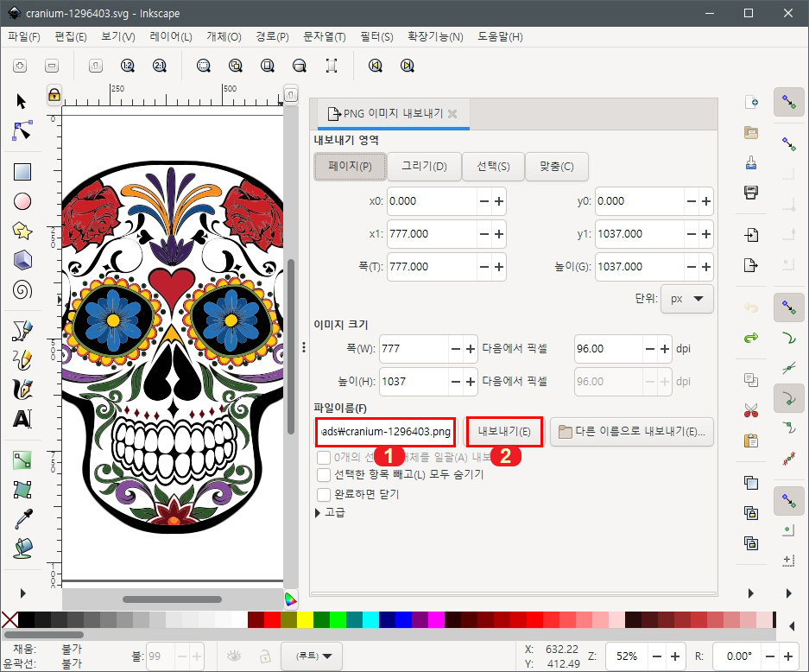Toggle the ruler guide lock icon
This screenshot has width=809, height=672.
click(x=54, y=94)
